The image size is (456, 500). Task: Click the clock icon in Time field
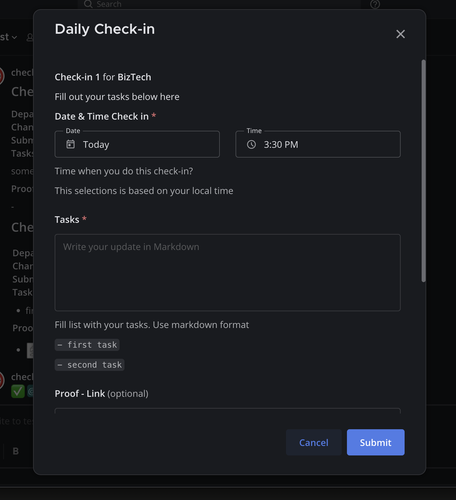[x=251, y=144]
